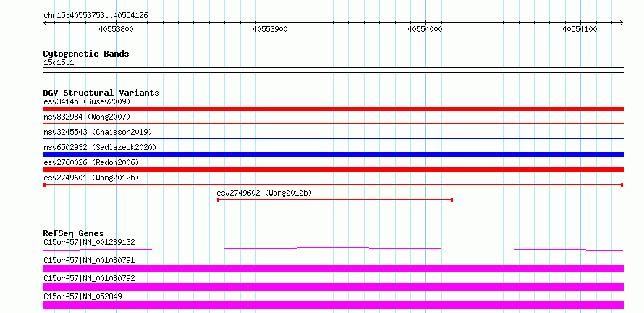Click left end marker of esv2749602
This screenshot has width=644, height=313.
tap(218, 200)
